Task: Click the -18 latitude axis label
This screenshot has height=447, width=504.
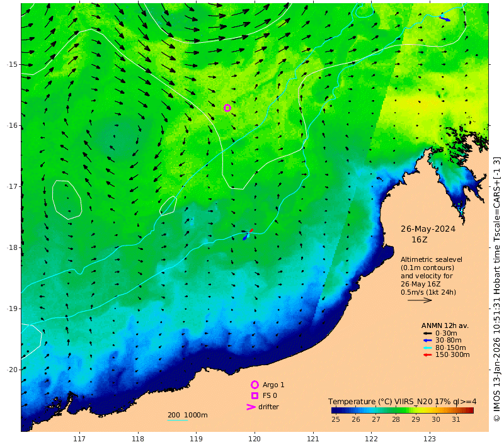Action: [x=12, y=247]
